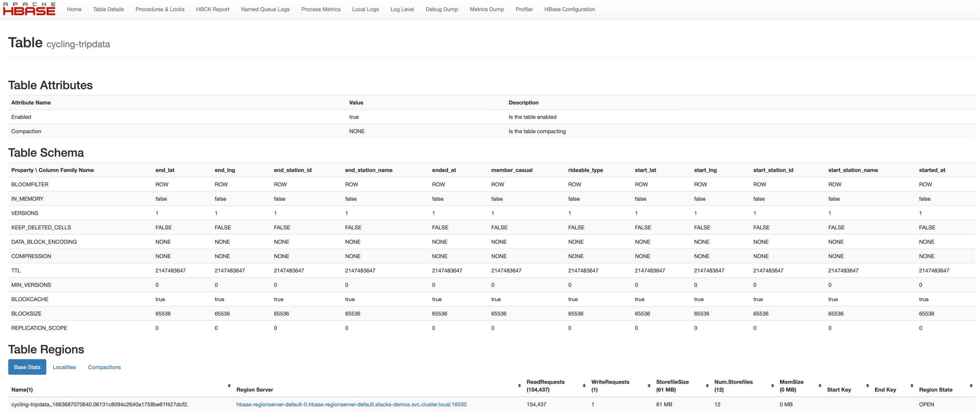Click the Base Stats button
Image resolution: width=980 pixels, height=420 pixels.
[27, 367]
